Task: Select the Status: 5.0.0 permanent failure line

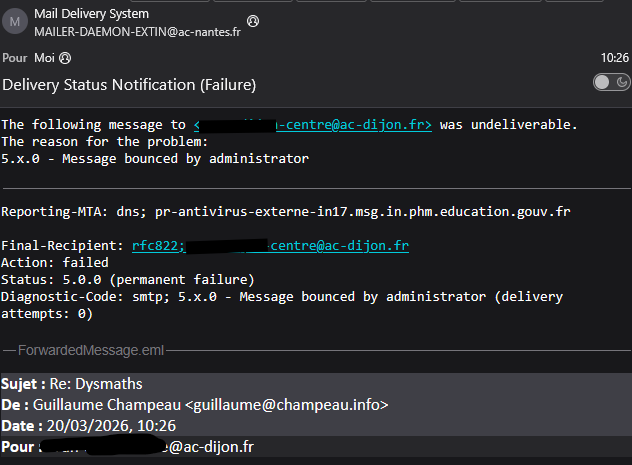Action: click(128, 280)
